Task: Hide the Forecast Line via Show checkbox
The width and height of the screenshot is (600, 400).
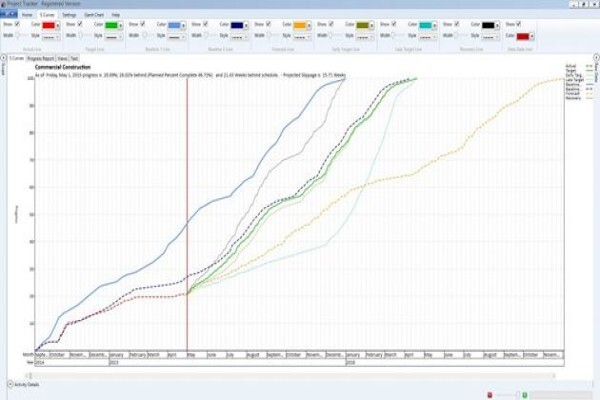Action: tap(268, 24)
